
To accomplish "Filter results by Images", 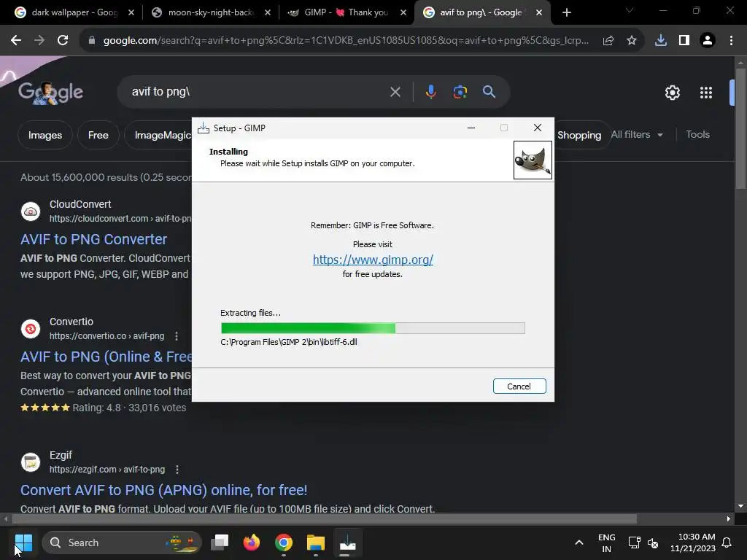I will [x=44, y=135].
